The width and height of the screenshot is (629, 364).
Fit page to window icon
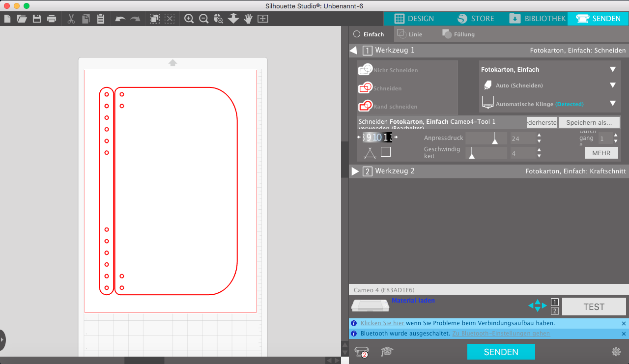pyautogui.click(x=263, y=19)
